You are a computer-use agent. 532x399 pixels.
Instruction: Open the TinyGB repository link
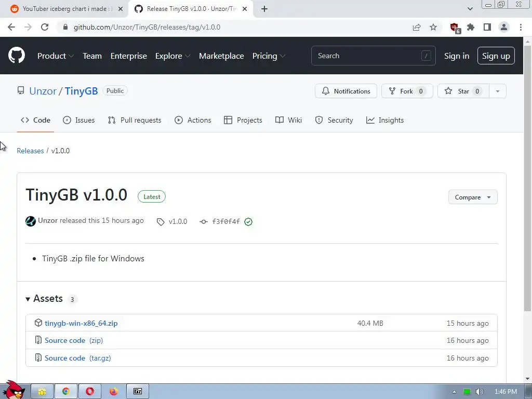(81, 91)
